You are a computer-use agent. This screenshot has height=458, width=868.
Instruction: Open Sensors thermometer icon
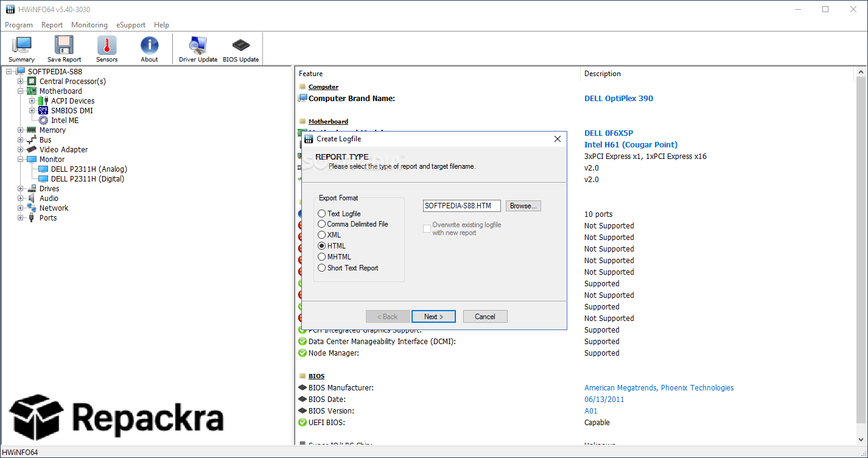pos(107,45)
